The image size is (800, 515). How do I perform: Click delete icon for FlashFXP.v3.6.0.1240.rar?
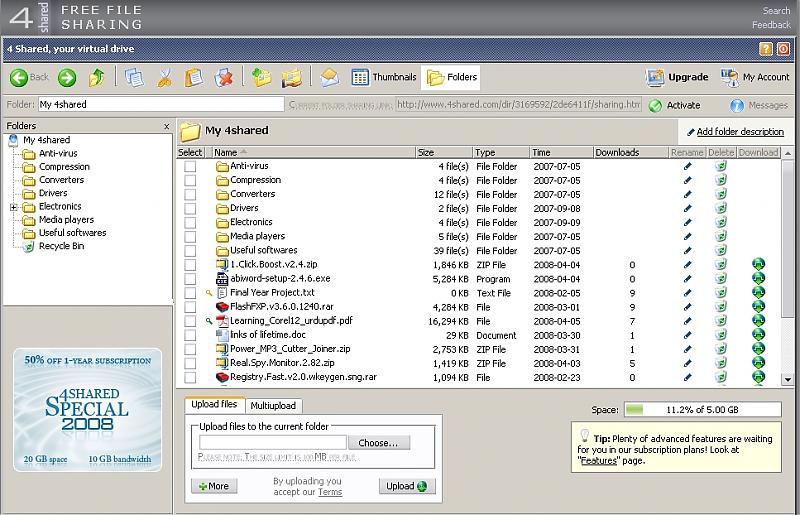tap(720, 306)
